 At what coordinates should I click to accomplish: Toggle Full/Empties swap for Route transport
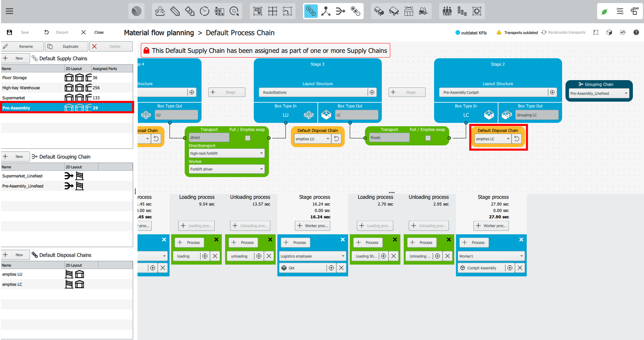click(x=428, y=138)
